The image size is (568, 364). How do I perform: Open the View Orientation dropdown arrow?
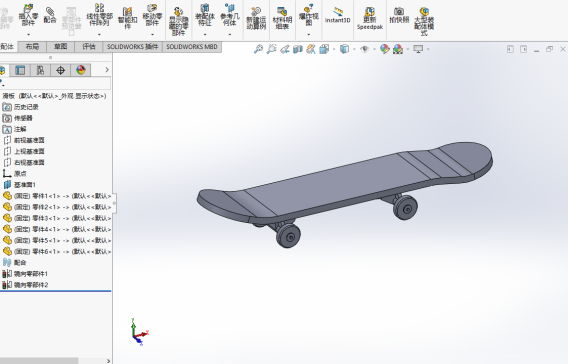point(334,49)
